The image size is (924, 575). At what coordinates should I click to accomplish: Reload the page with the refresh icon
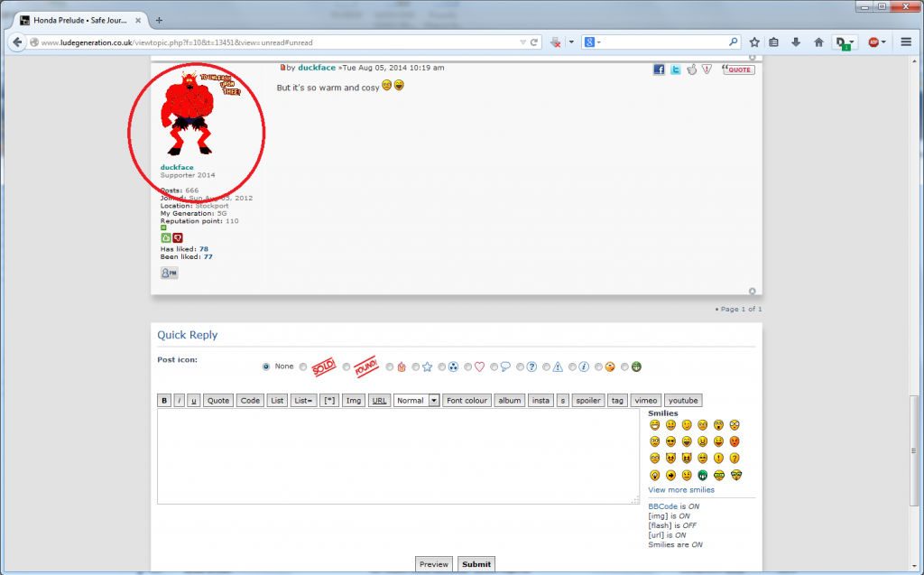click(534, 42)
